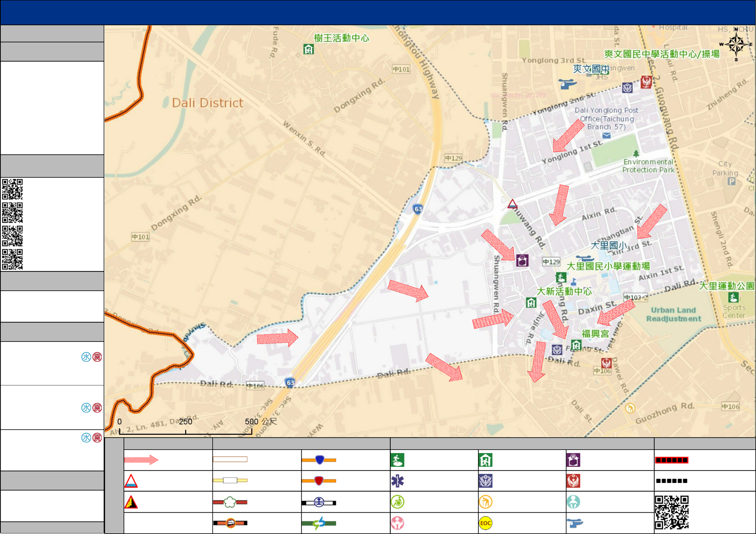Image resolution: width=756 pixels, height=534 pixels.
Task: Click the Wenxin S. Rd. label
Action: coord(304,138)
